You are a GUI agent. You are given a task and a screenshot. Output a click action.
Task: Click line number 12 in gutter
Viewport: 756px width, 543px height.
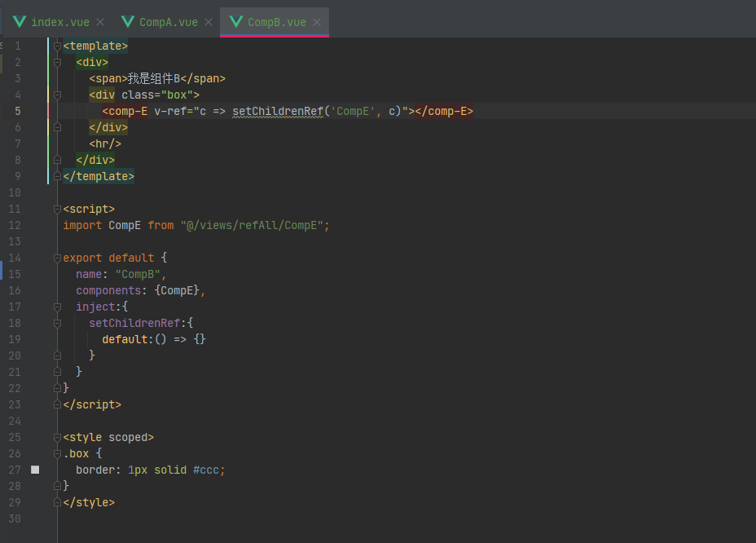pyautogui.click(x=15, y=225)
